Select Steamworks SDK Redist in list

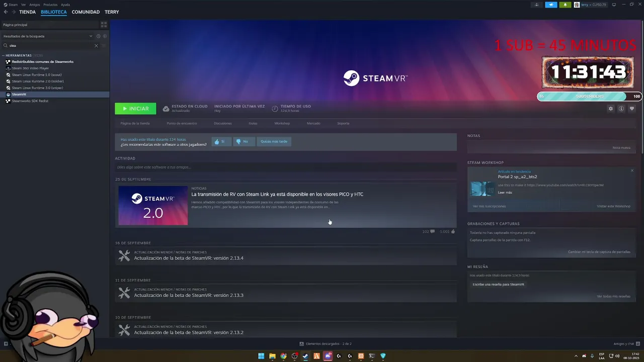30,101
